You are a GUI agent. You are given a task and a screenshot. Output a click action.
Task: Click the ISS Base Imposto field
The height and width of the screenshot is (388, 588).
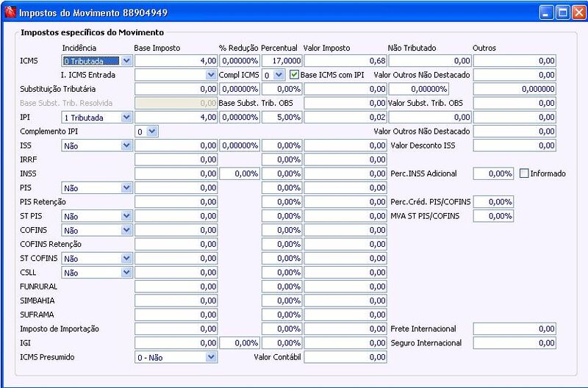pyautogui.click(x=176, y=145)
